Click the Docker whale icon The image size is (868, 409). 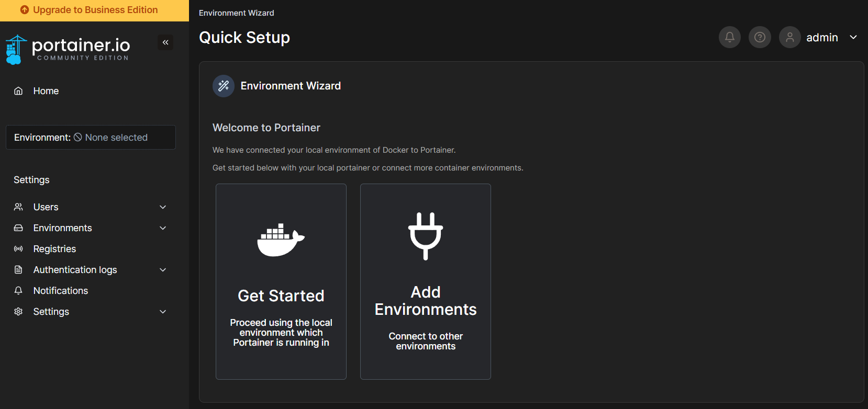[x=281, y=240]
